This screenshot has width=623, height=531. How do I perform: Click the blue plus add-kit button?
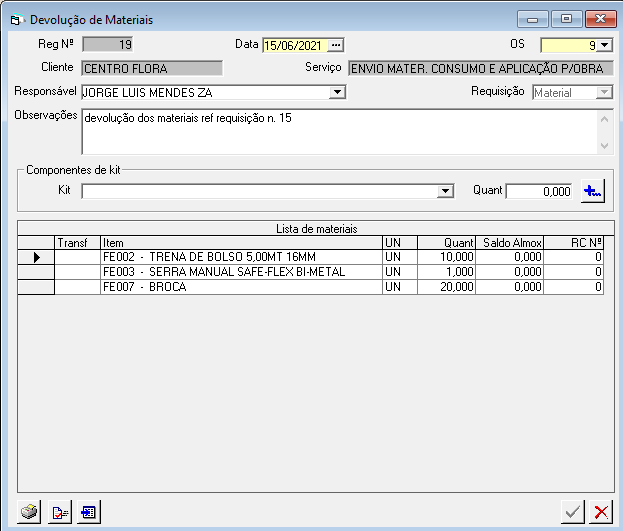[x=593, y=191]
